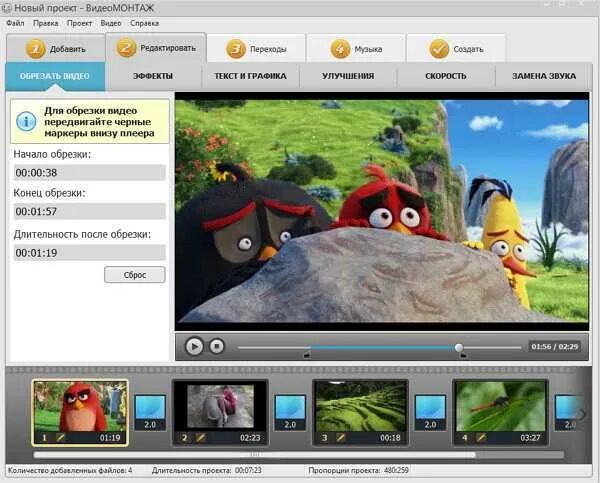Image resolution: width=600 pixels, height=483 pixels.
Task: Select the Обрезать видео sub-tab
Action: pos(55,76)
